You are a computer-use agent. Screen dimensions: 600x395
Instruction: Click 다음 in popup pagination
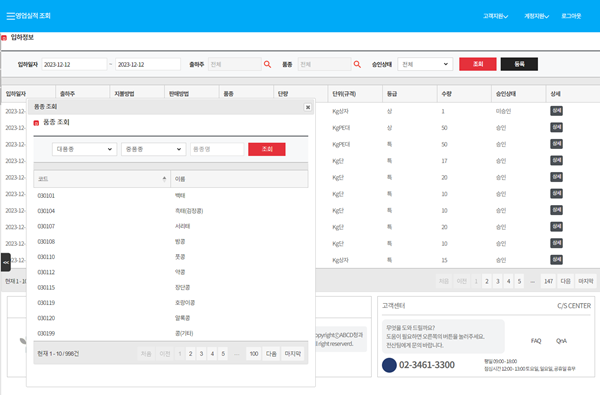271,354
